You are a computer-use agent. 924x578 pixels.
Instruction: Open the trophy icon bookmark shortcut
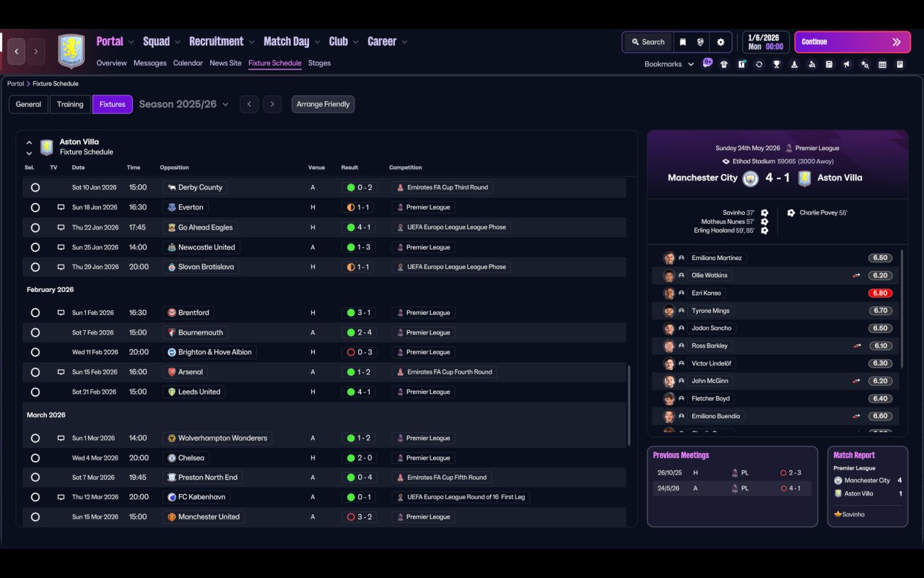[x=777, y=64]
